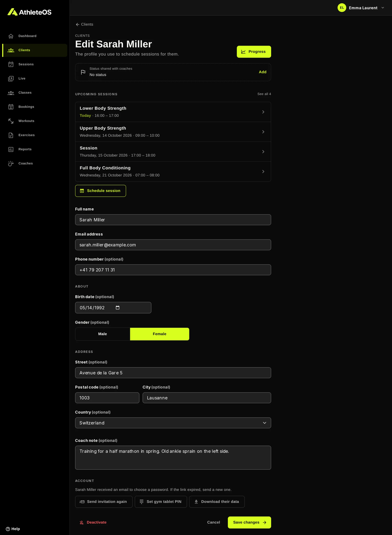Click the Full name input field
The height and width of the screenshot is (535, 392).
pos(173,220)
